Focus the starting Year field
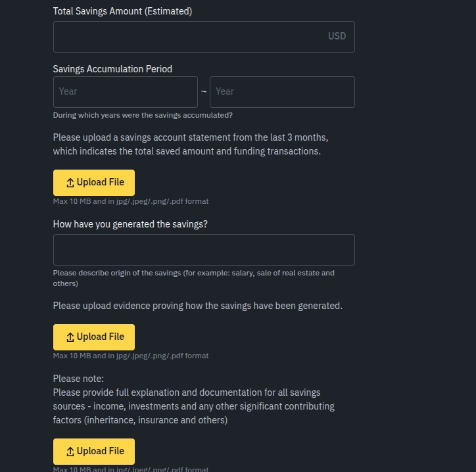The height and width of the screenshot is (472, 476). 125,92
